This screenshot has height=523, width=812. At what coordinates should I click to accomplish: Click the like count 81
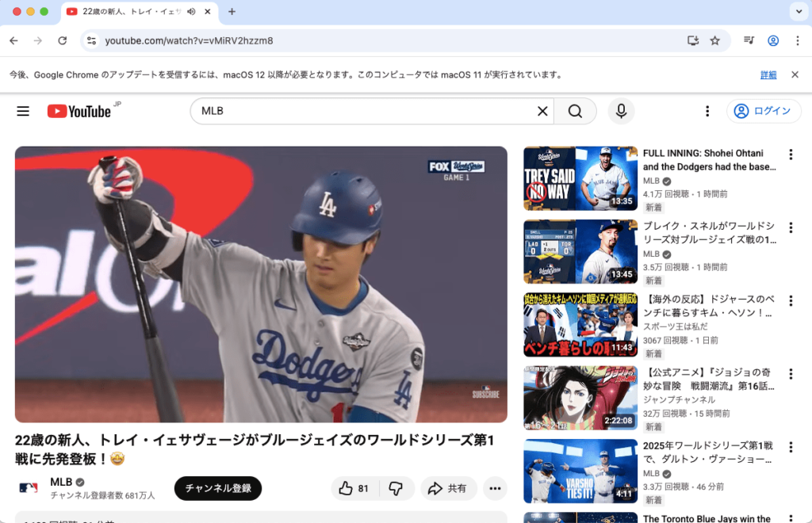tap(363, 488)
